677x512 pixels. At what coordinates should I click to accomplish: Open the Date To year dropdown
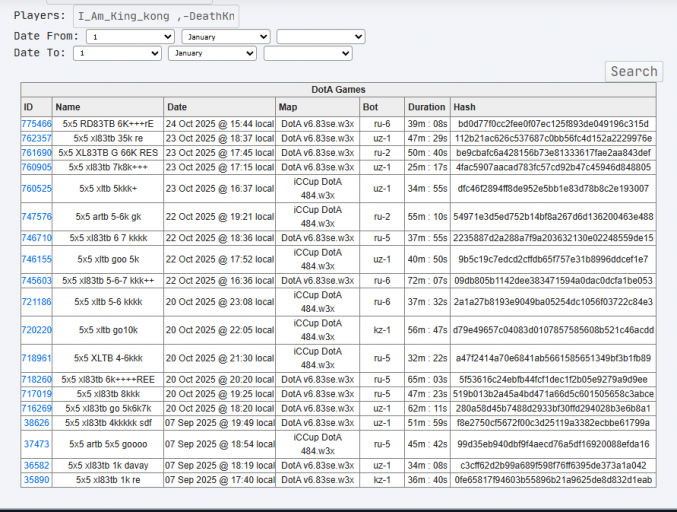point(308,54)
